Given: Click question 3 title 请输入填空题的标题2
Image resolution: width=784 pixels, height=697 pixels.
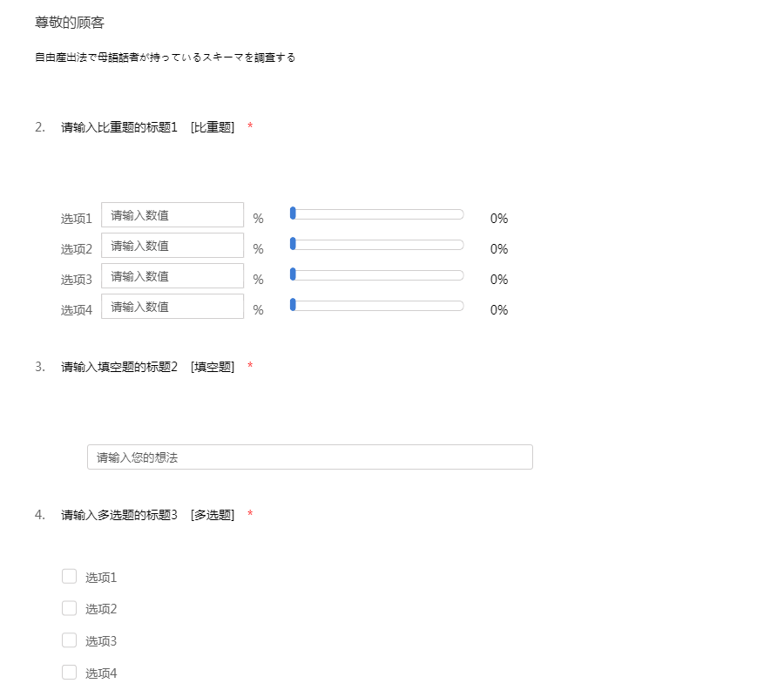Looking at the screenshot, I should point(119,367).
